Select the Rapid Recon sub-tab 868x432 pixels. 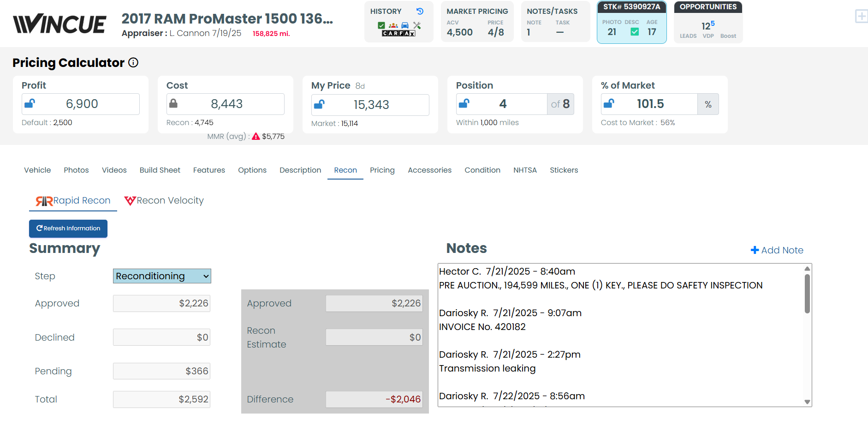(x=73, y=201)
